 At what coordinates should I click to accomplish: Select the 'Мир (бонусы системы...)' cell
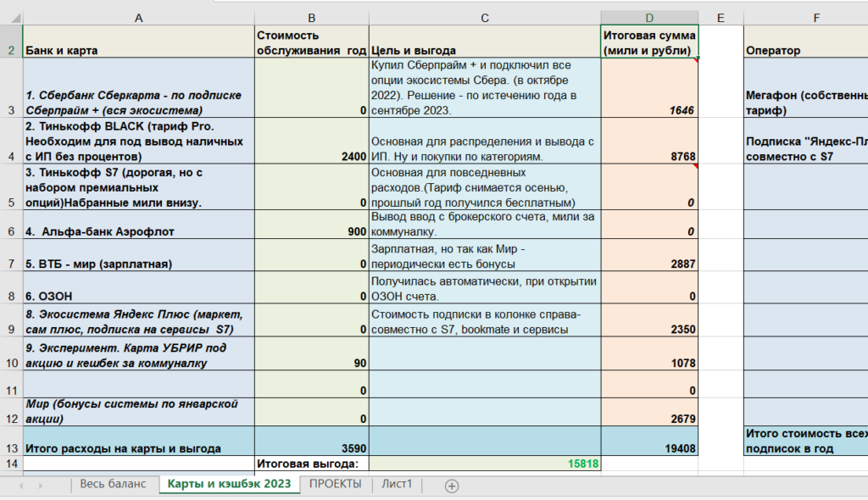click(x=138, y=412)
